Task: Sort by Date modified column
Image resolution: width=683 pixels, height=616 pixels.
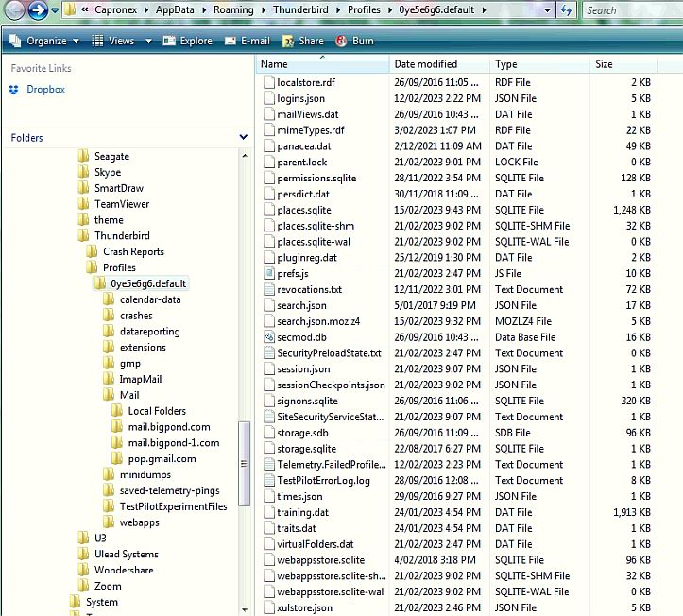Action: coord(439,64)
